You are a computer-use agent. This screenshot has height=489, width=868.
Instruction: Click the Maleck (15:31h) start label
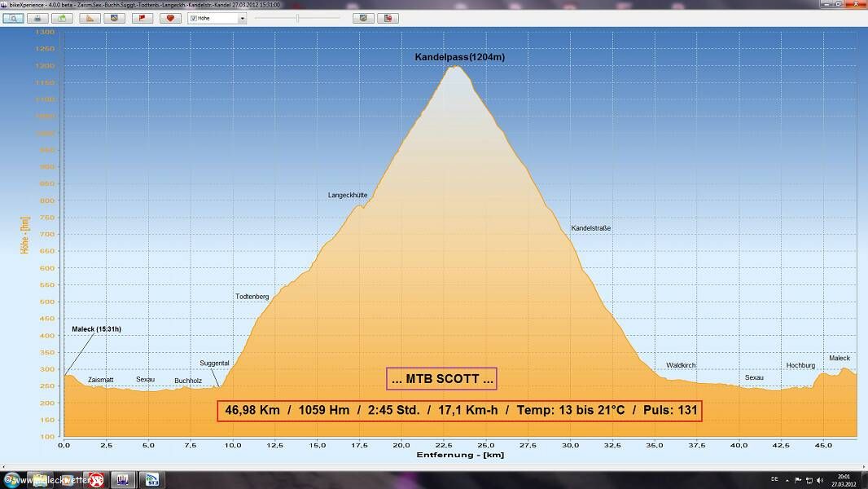96,329
